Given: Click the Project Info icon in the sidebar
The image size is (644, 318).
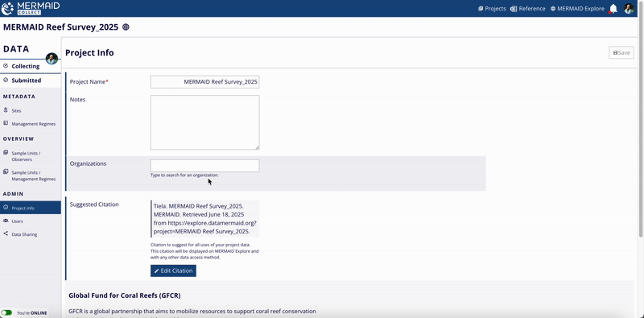Looking at the screenshot, I should [6, 208].
